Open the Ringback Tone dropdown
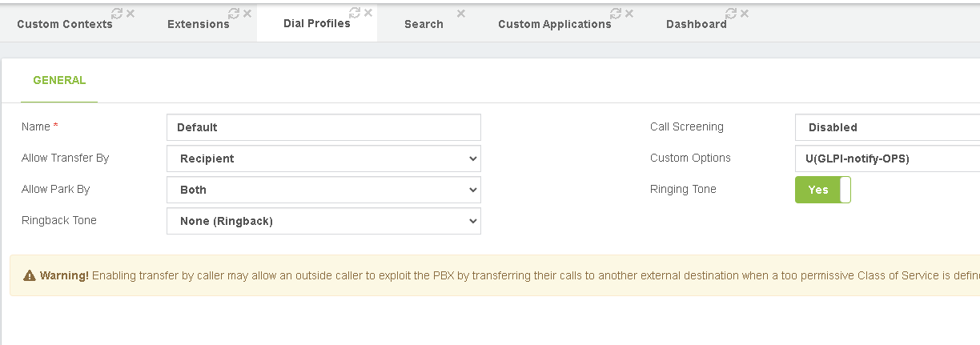Screen dimensions: 980x345 pos(323,221)
